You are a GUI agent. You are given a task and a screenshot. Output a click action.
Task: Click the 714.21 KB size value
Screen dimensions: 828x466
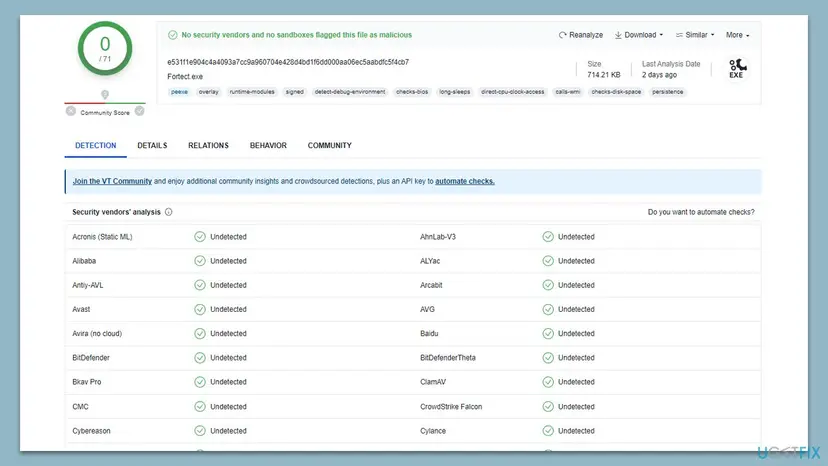[x=604, y=75]
